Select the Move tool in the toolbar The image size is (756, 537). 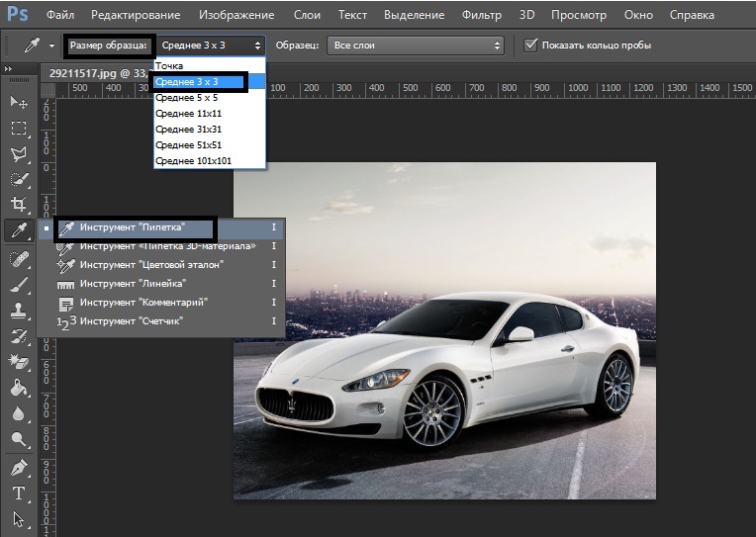tap(18, 102)
